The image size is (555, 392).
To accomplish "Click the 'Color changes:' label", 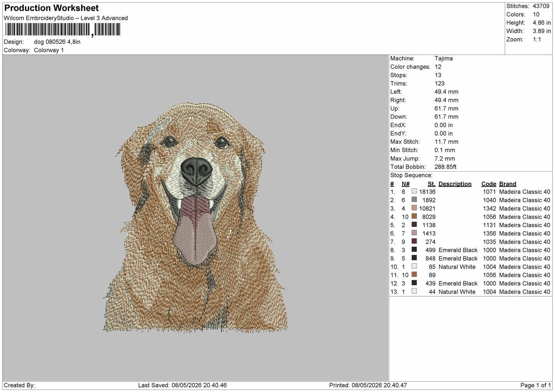I will click(x=410, y=67).
